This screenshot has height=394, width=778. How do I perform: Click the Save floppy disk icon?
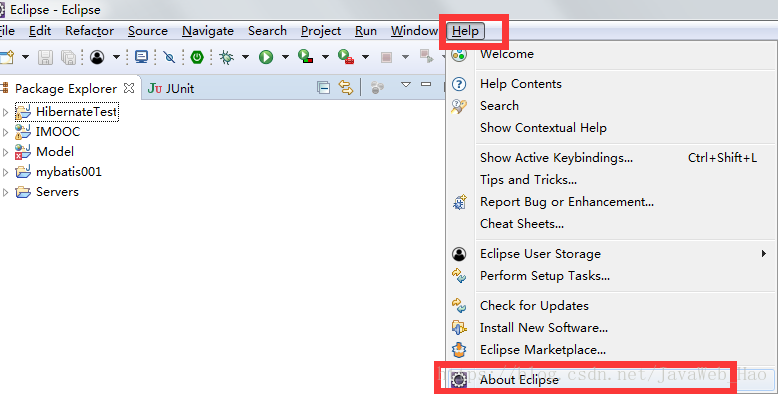coord(45,57)
